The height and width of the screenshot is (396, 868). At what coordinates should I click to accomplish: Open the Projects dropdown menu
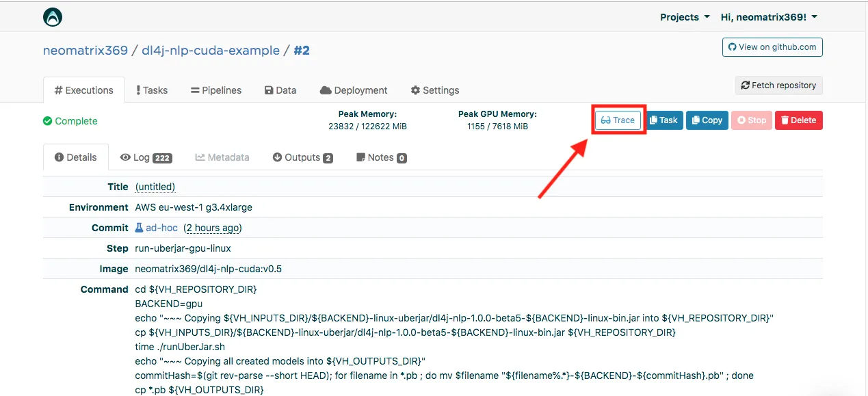click(685, 17)
